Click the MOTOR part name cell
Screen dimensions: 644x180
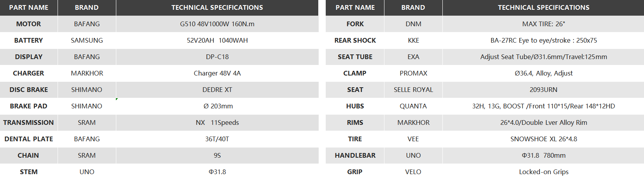pyautogui.click(x=29, y=24)
